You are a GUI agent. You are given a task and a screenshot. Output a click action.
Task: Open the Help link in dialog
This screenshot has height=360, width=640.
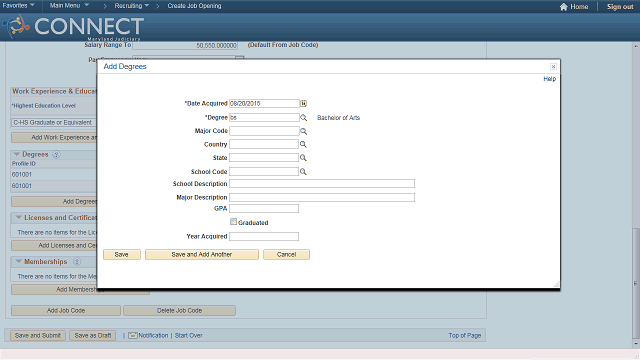(x=549, y=79)
